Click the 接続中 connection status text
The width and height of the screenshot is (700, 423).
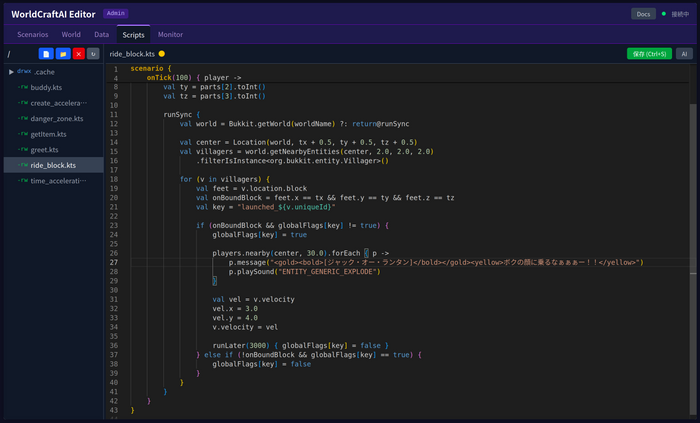coord(680,14)
